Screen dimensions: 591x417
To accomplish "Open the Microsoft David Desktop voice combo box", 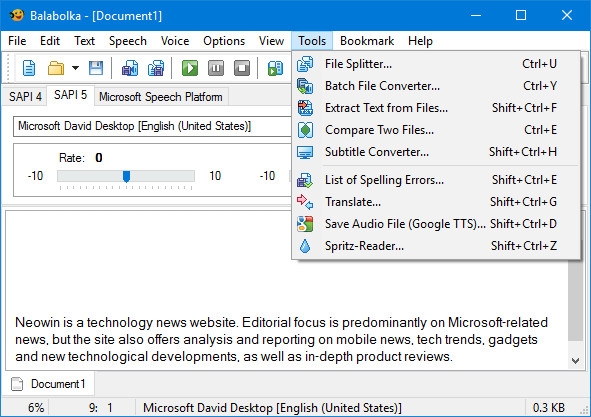I will [x=152, y=126].
